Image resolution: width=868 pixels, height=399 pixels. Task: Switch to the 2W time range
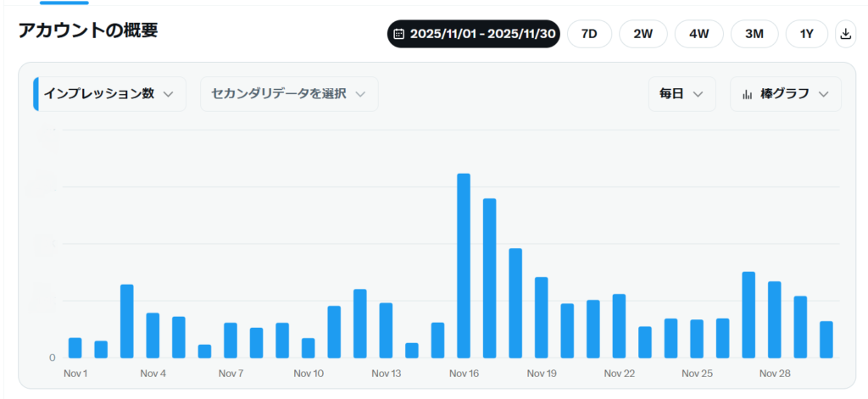point(643,34)
